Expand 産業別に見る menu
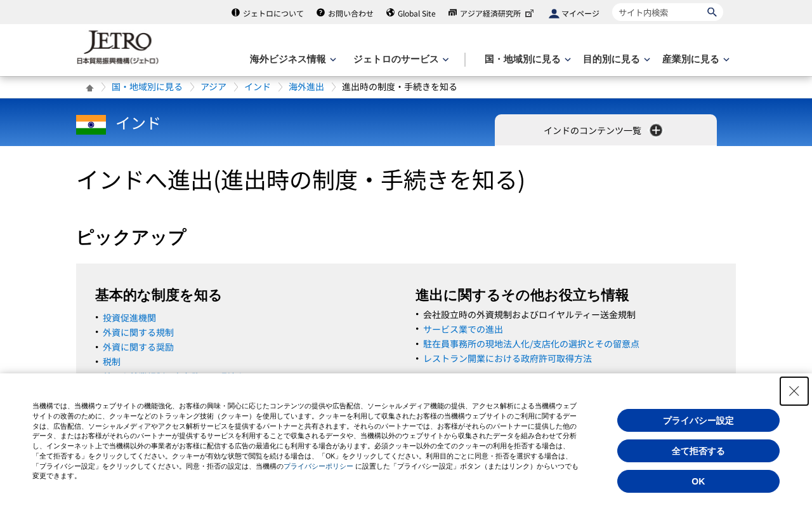 pyautogui.click(x=696, y=59)
